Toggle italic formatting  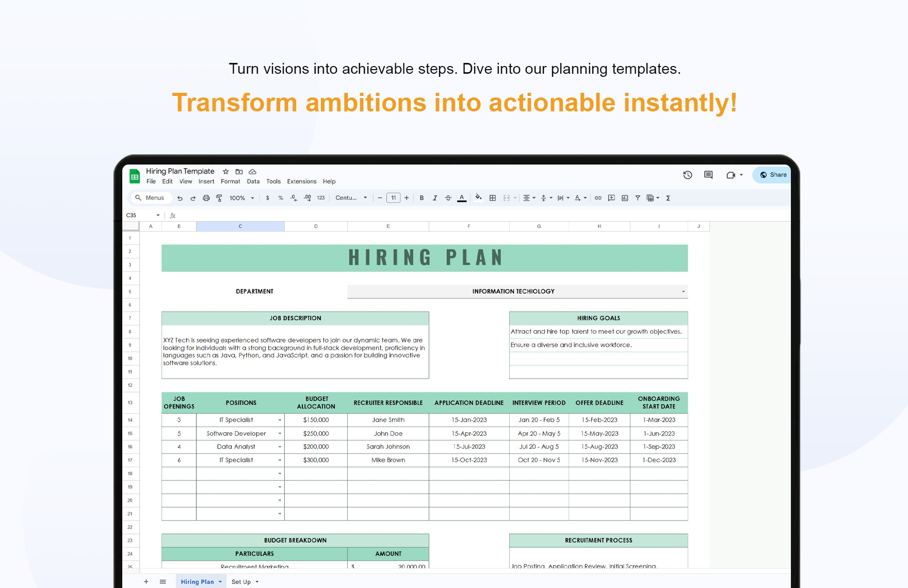pos(435,198)
